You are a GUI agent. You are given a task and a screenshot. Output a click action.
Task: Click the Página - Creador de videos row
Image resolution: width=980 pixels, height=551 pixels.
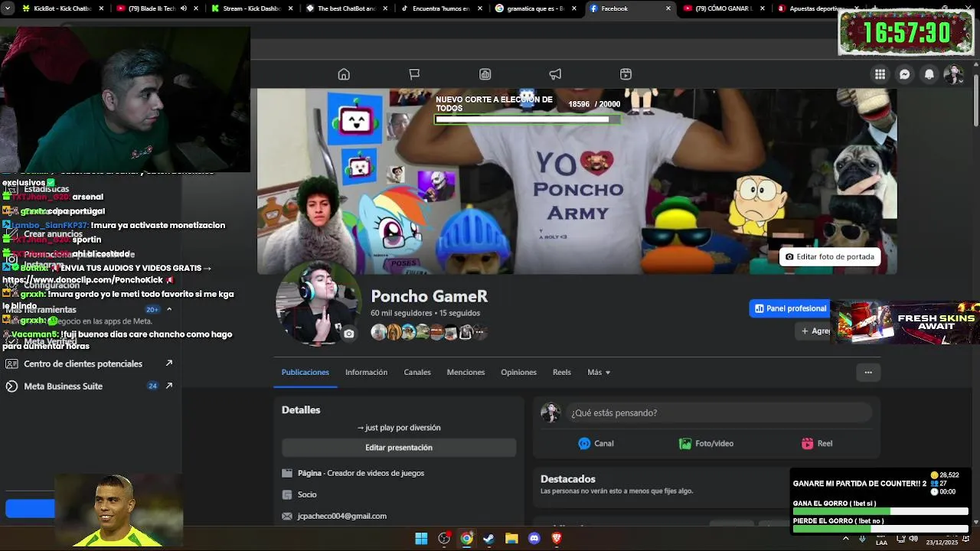tap(353, 473)
